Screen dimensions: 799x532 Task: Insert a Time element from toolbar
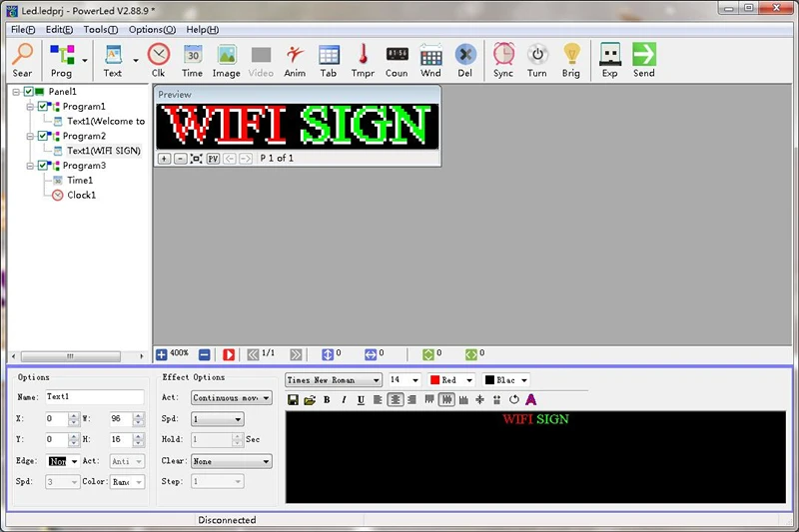tap(192, 60)
